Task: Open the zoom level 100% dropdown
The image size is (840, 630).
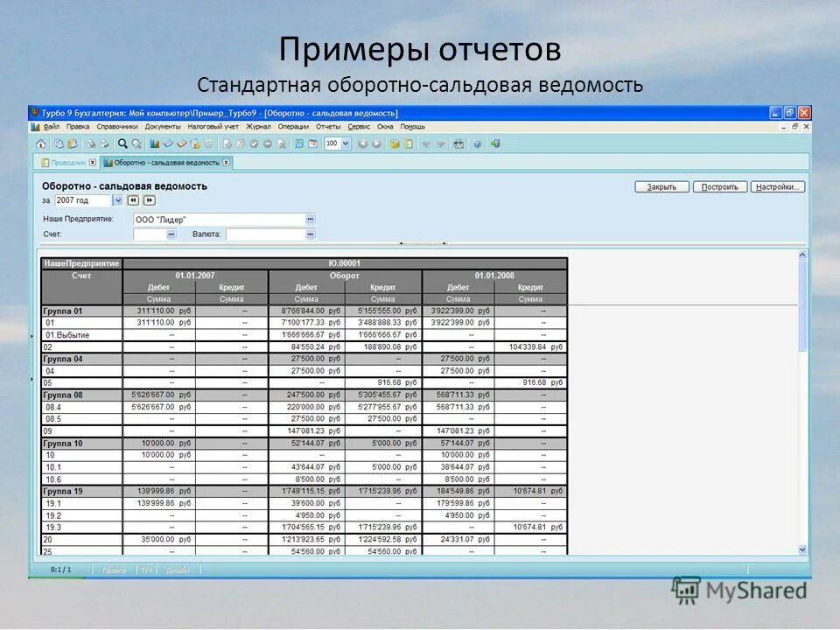Action: (346, 144)
